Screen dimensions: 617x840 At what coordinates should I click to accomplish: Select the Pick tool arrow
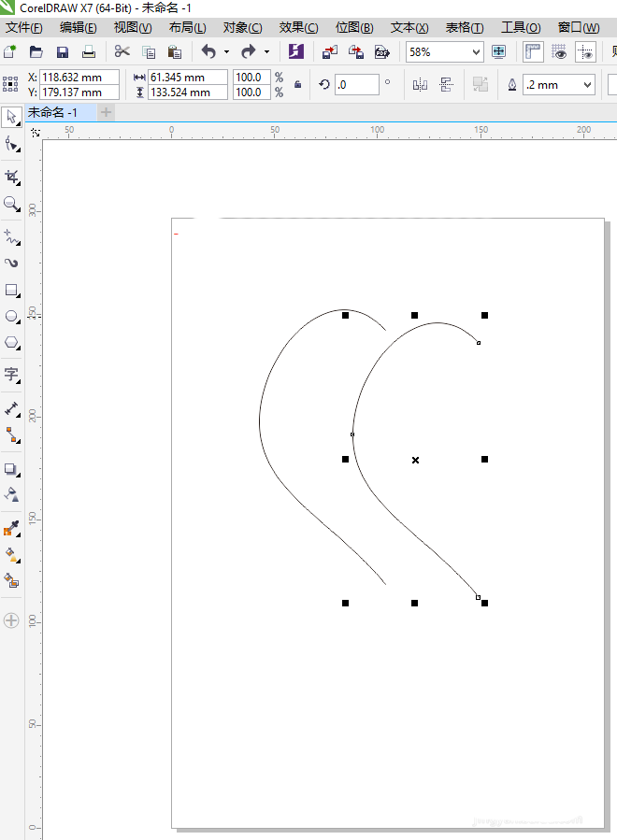(12, 118)
